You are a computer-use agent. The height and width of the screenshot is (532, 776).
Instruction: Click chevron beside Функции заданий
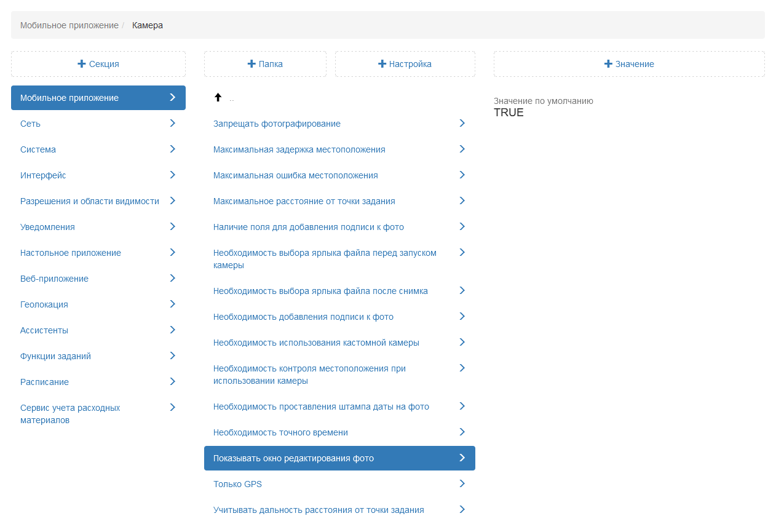(x=173, y=355)
